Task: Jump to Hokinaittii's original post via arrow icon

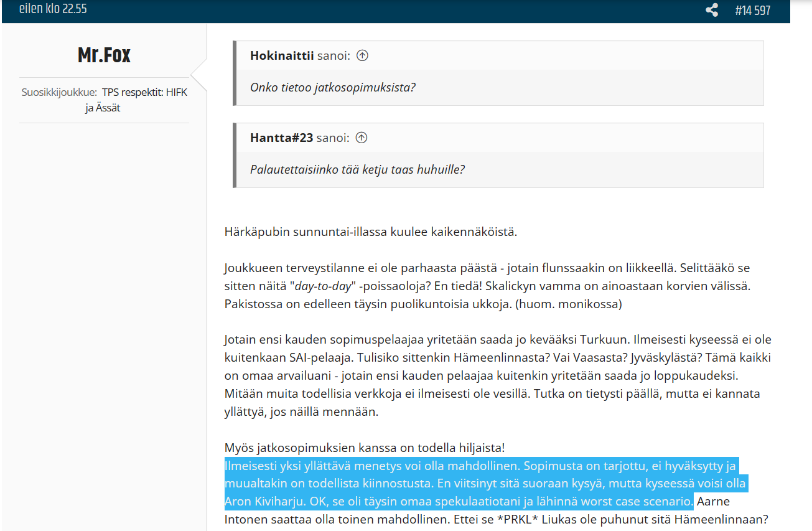Action: pos(362,55)
